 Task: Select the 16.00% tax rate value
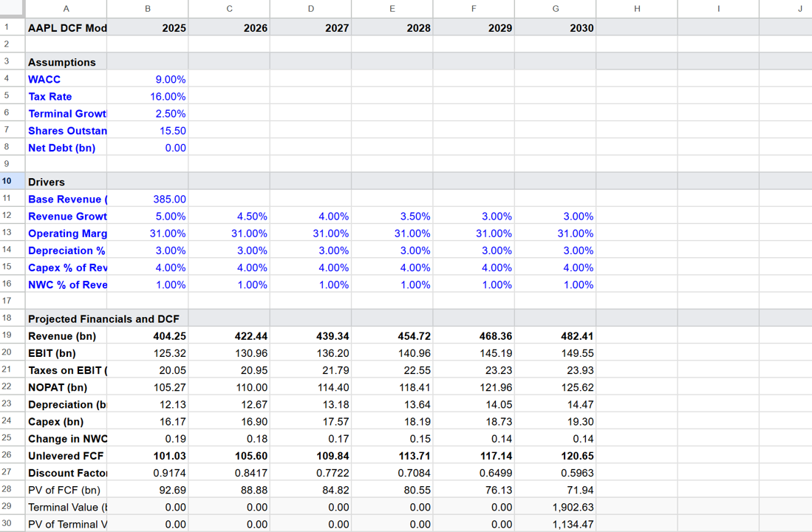148,96
